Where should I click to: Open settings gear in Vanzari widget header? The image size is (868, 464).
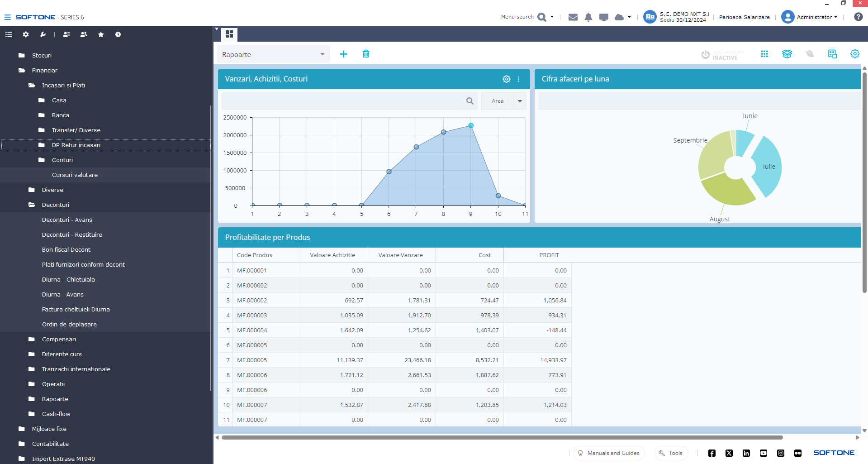tap(506, 79)
